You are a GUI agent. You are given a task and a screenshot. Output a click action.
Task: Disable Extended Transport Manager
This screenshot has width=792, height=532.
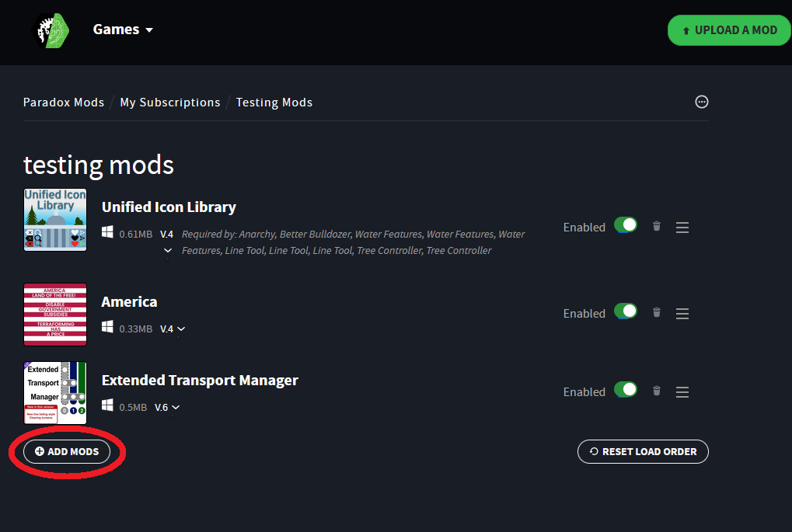pos(624,389)
